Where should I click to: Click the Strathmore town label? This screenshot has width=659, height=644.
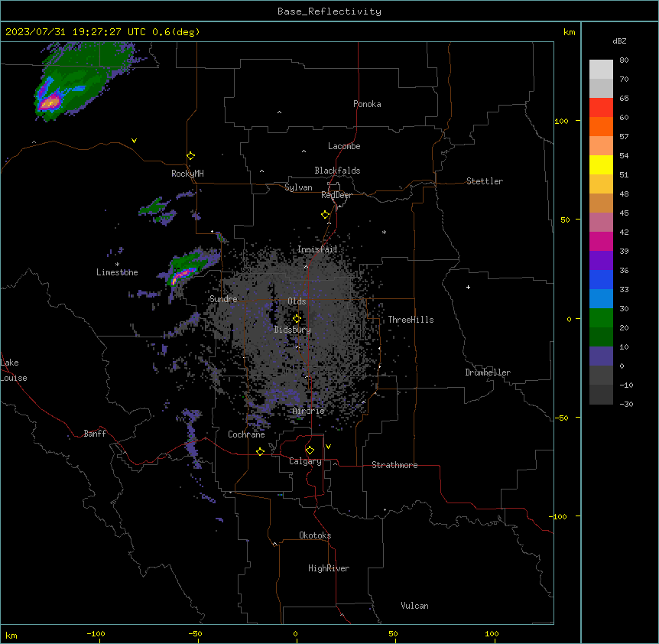pos(394,465)
